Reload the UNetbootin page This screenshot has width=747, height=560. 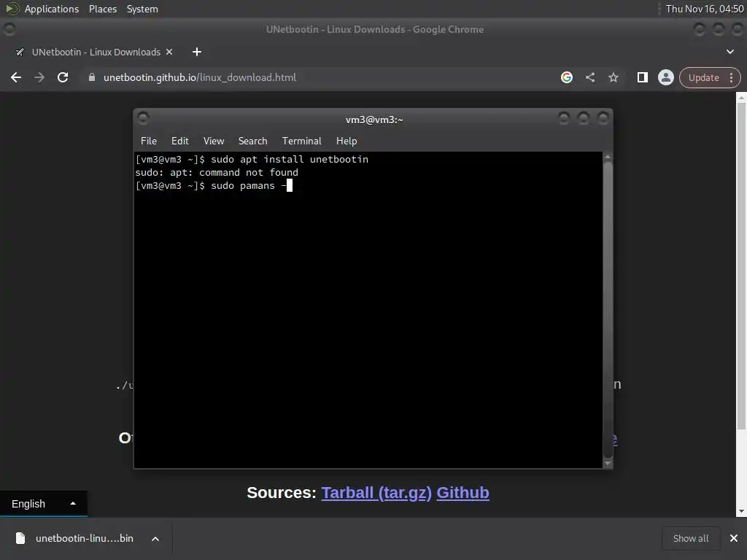[63, 77]
